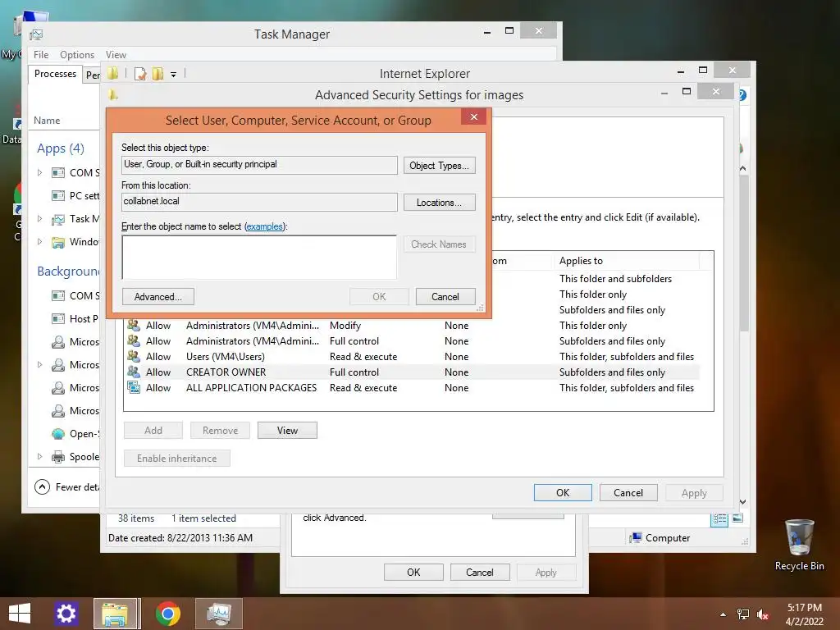This screenshot has height=630, width=840.
Task: Click the CREATOR OWNER user group icon
Action: [134, 372]
